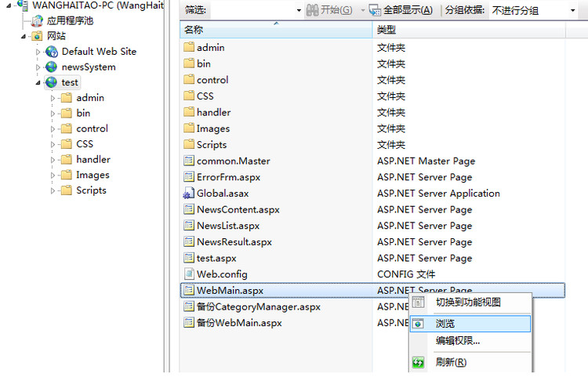The width and height of the screenshot is (588, 384).
Task: Select NewsContent.aspx in the file list
Action: pos(238,210)
